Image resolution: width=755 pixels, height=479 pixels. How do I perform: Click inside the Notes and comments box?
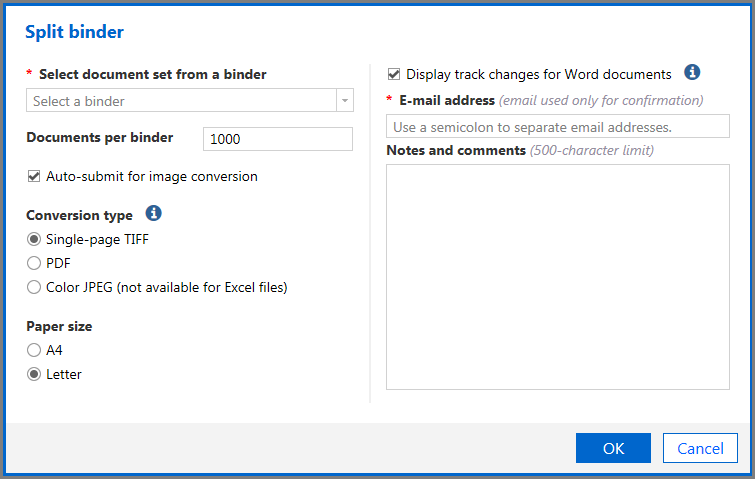558,277
